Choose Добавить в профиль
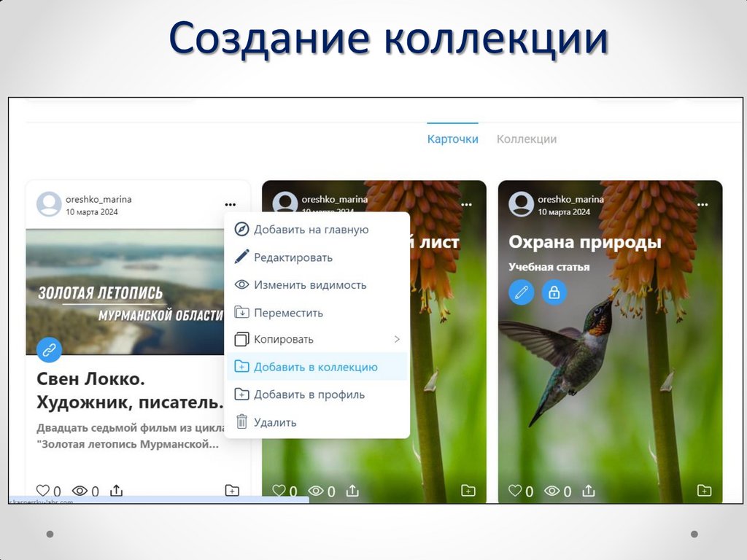This screenshot has width=747, height=560. coord(317,394)
